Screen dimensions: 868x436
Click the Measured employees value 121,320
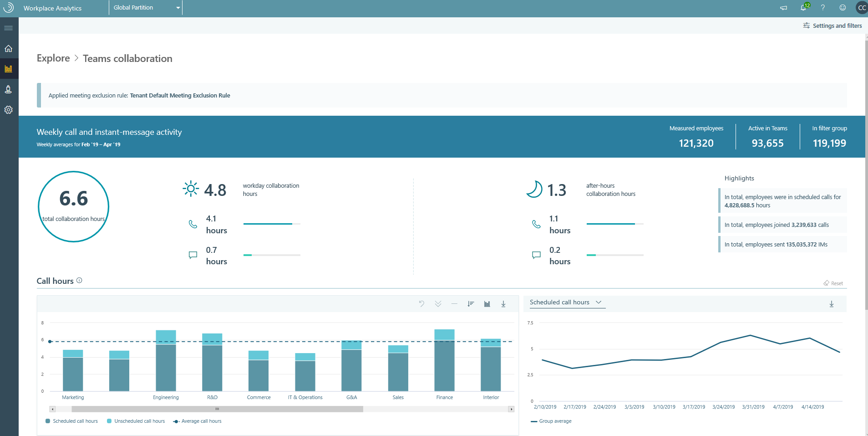click(x=696, y=143)
